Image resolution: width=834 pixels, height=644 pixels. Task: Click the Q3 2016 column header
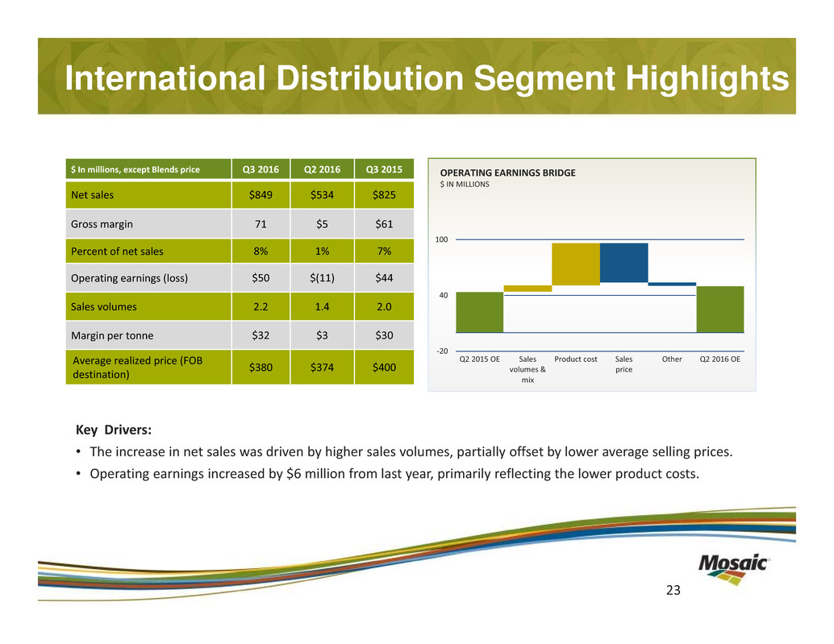(255, 169)
